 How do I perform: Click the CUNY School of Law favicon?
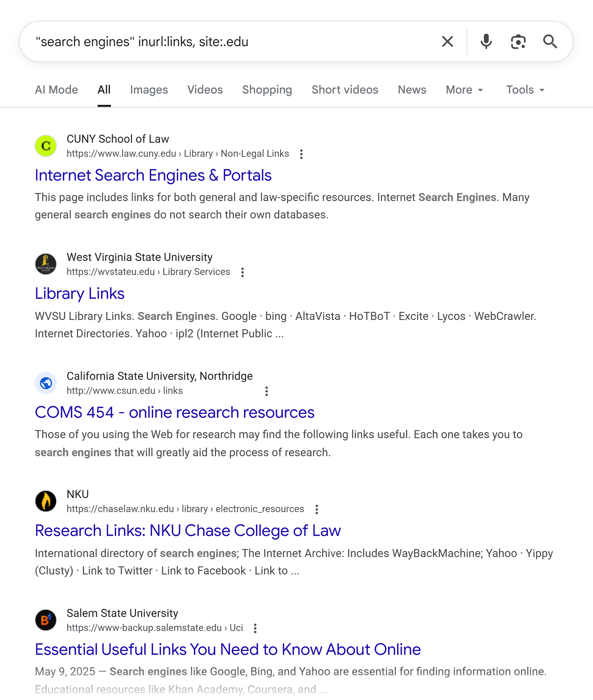click(46, 146)
